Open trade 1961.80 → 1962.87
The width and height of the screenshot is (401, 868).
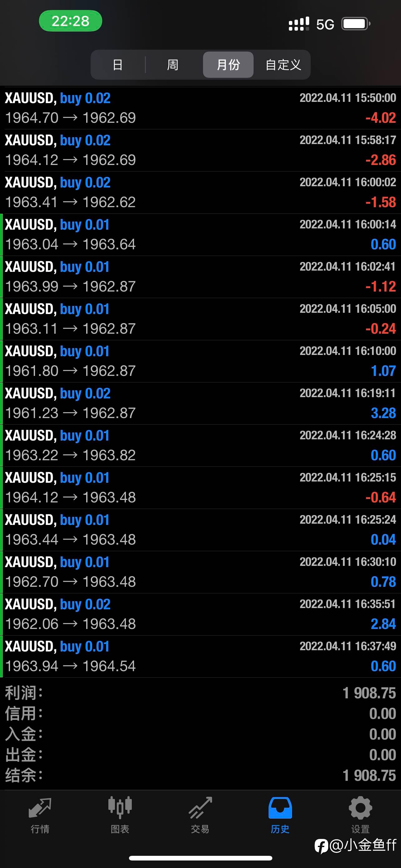coord(200,361)
